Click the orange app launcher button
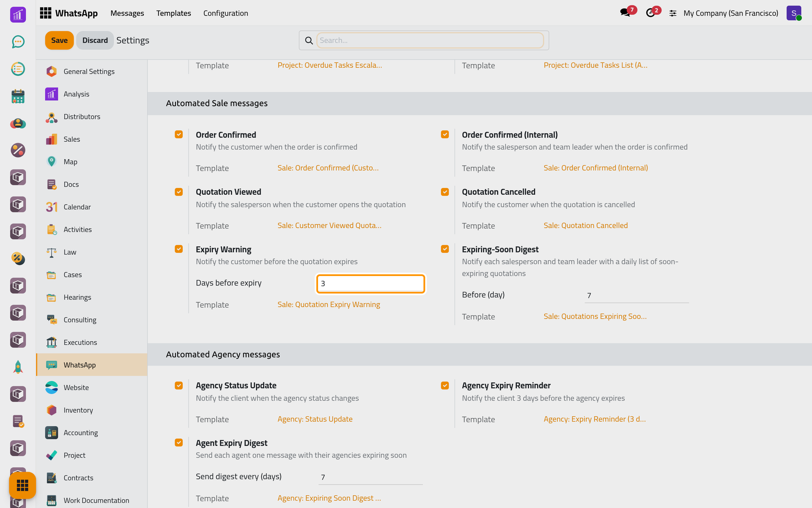Viewport: 812px width, 508px height. [22, 485]
